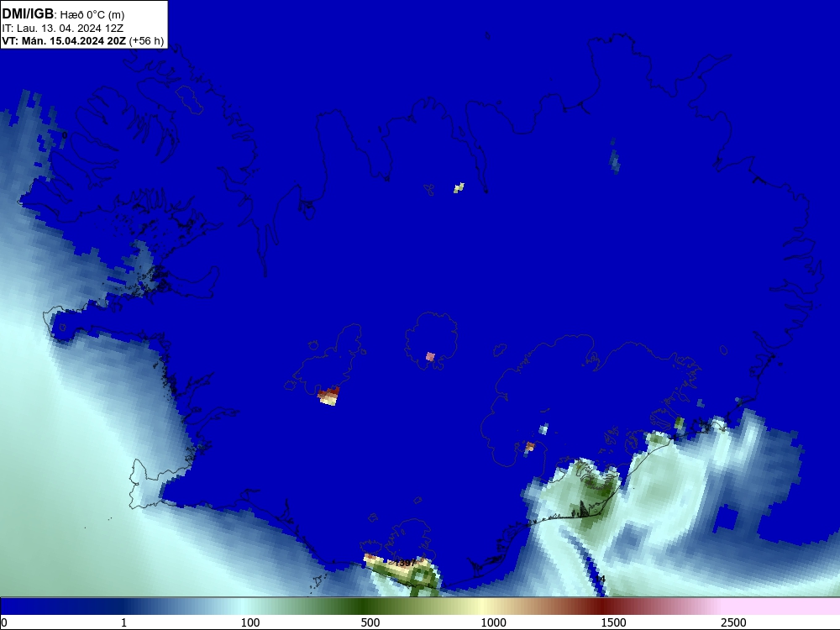840x630 pixels.
Task: Click the pink pixel inside the central glacier outline
Action: coord(430,356)
